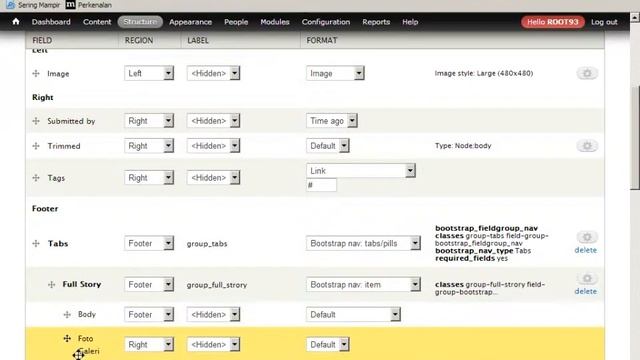Click the scrollbar up arrow

coord(635,18)
